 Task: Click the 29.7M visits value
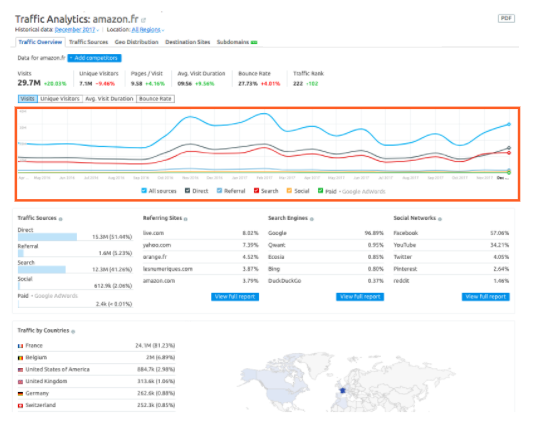tap(29, 83)
